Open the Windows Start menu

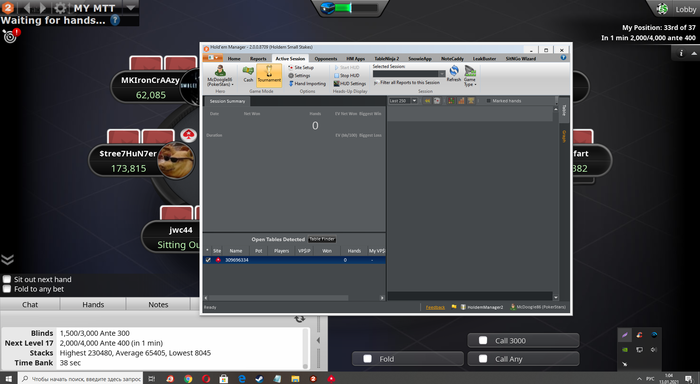8,378
